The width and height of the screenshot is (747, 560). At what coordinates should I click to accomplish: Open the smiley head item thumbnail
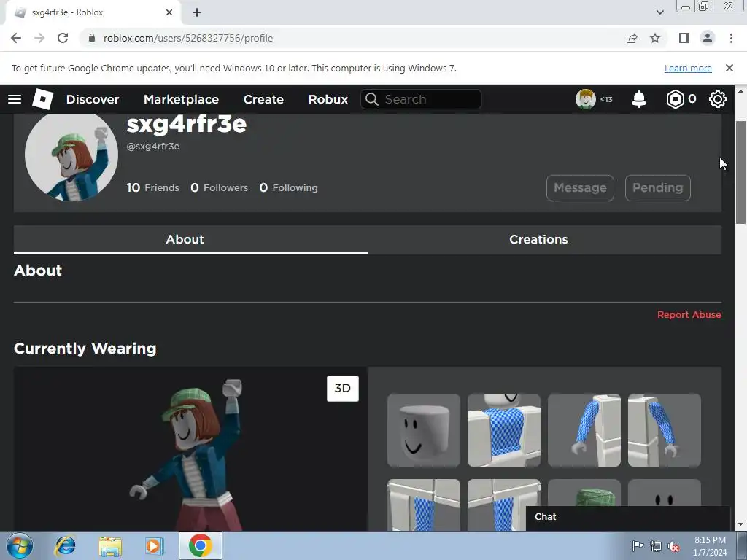coord(424,430)
